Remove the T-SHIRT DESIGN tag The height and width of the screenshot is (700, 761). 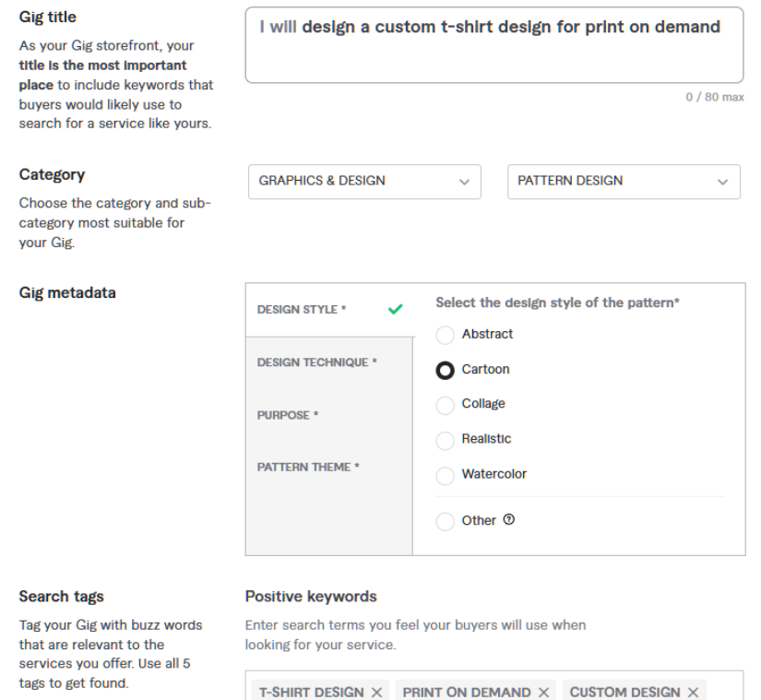point(376,693)
